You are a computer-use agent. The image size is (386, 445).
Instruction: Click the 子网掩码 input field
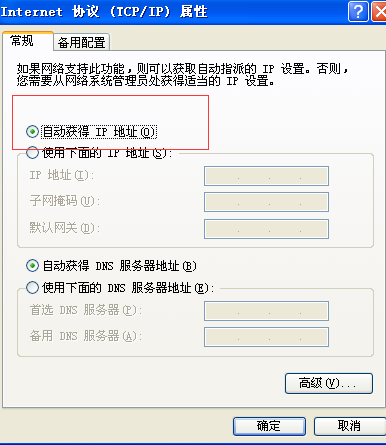pos(266,202)
